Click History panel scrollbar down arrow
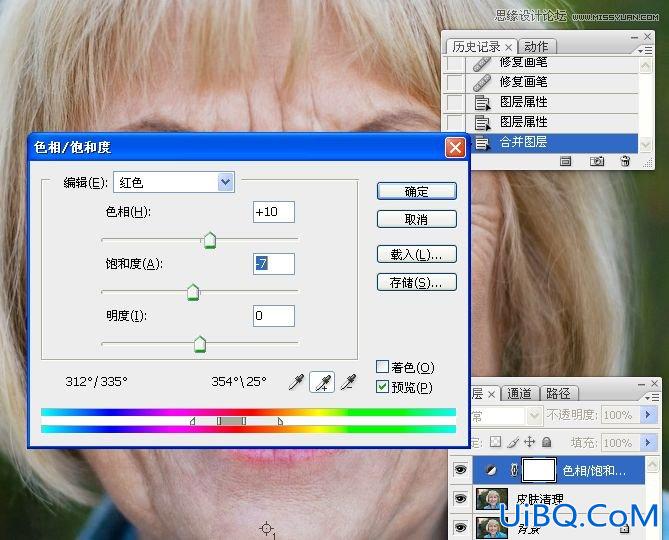This screenshot has width=669, height=540. (646, 145)
